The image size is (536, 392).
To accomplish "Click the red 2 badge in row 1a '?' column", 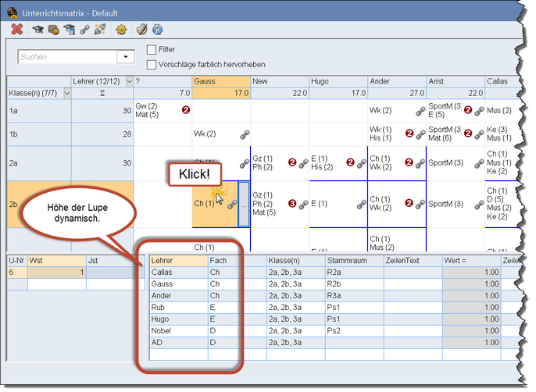I will [x=186, y=110].
